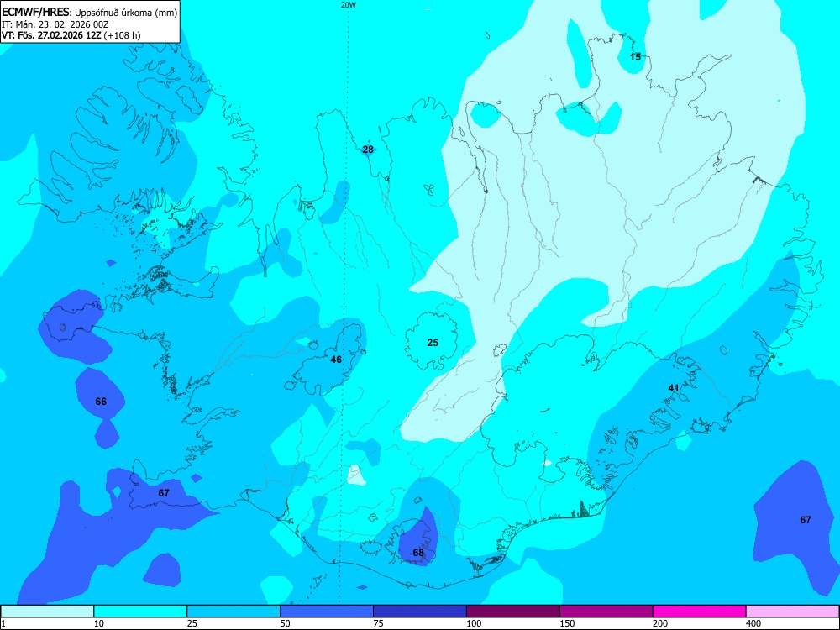Click the 150–200 mm magenta-purple legend swatch

(x=606, y=612)
